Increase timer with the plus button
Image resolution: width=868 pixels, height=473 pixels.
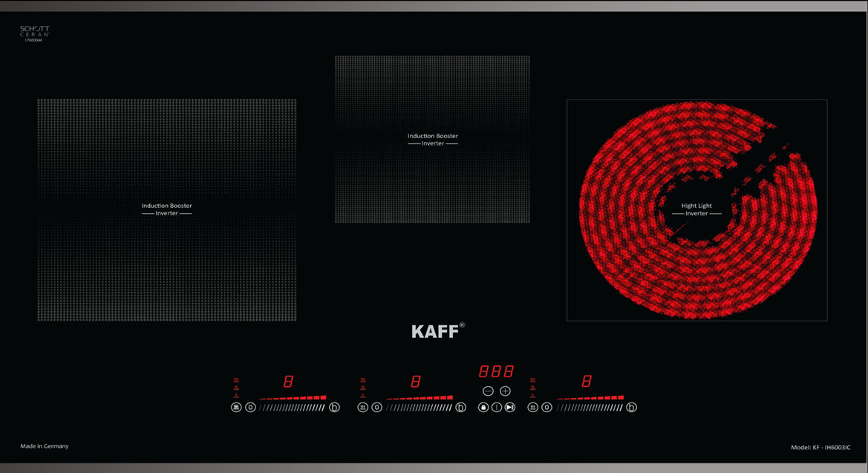coord(506,391)
